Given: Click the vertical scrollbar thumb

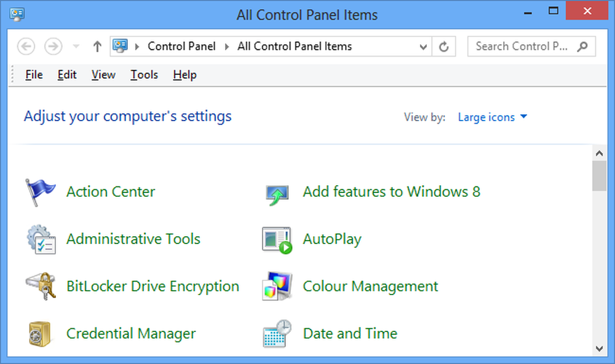Looking at the screenshot, I should click(x=599, y=176).
